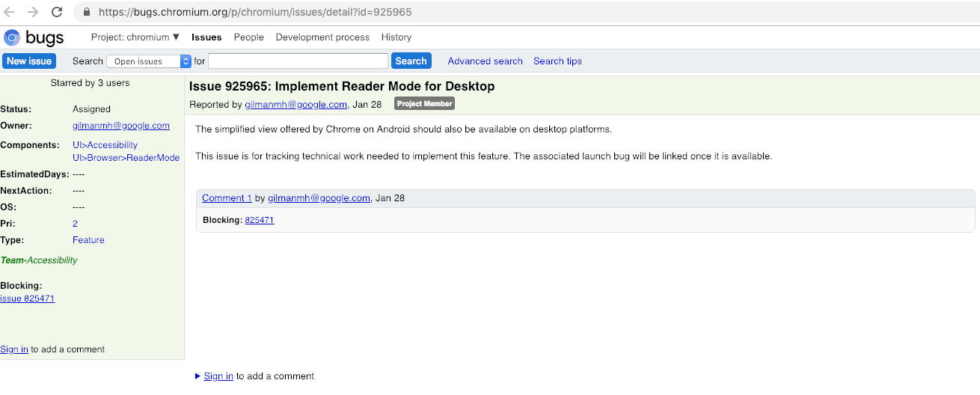Focus the issue search text field
This screenshot has width=980, height=395.
click(298, 61)
